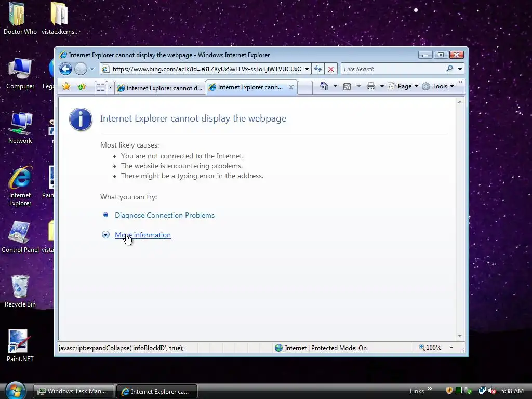Click the 100% zoom level button
Screen dimensions: 532x399
pyautogui.click(x=430, y=348)
